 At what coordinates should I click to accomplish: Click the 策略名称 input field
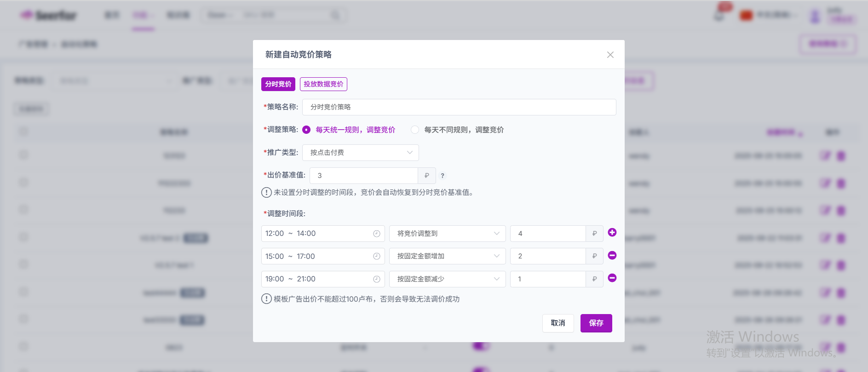pyautogui.click(x=459, y=107)
